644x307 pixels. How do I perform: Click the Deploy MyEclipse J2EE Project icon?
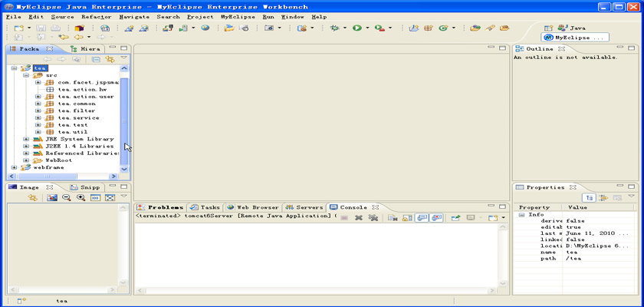[x=168, y=28]
